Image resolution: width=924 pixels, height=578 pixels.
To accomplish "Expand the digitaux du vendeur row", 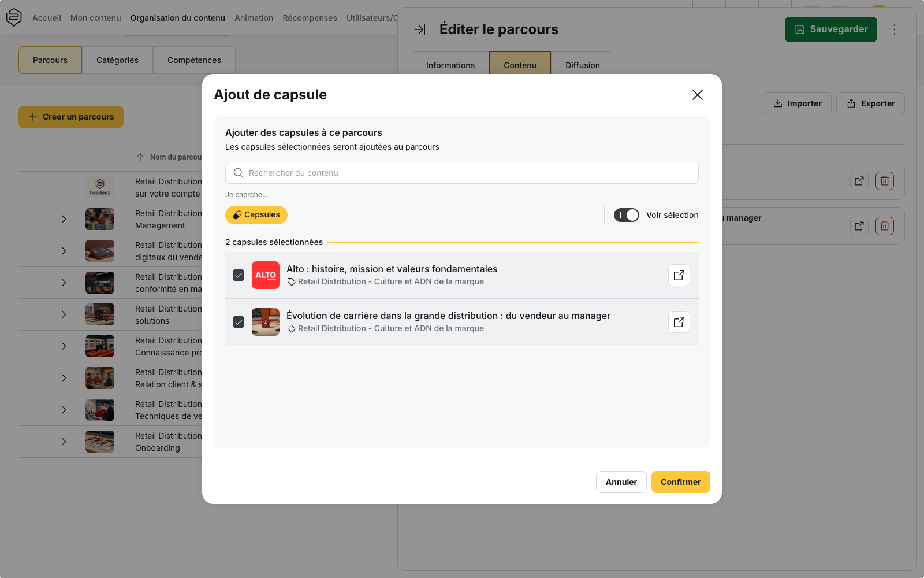I will pos(64,251).
